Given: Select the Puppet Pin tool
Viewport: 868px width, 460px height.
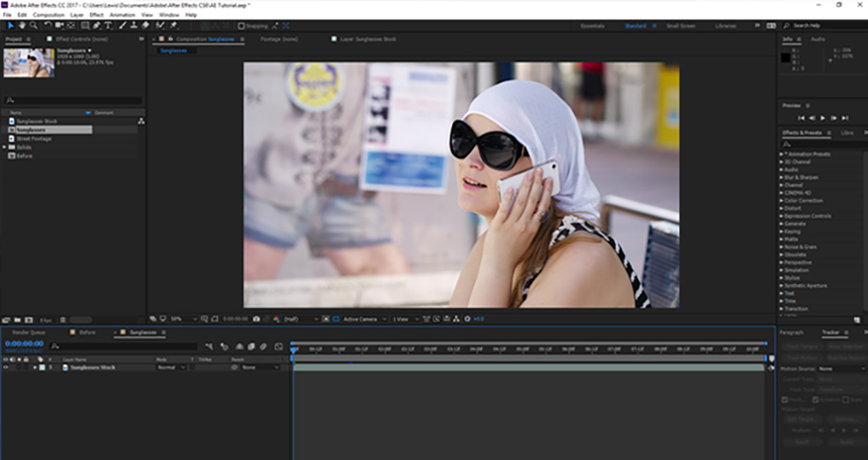Looking at the screenshot, I should click(174, 26).
